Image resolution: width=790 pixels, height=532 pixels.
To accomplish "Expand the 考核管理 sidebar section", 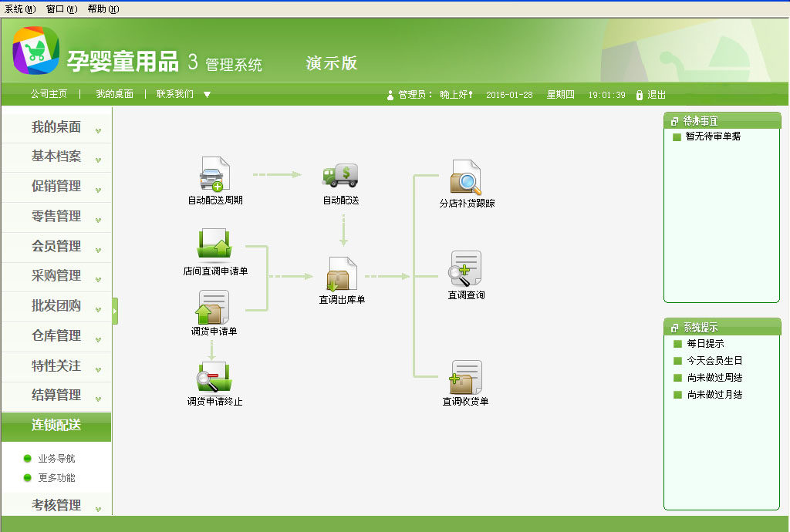I will 56,505.
